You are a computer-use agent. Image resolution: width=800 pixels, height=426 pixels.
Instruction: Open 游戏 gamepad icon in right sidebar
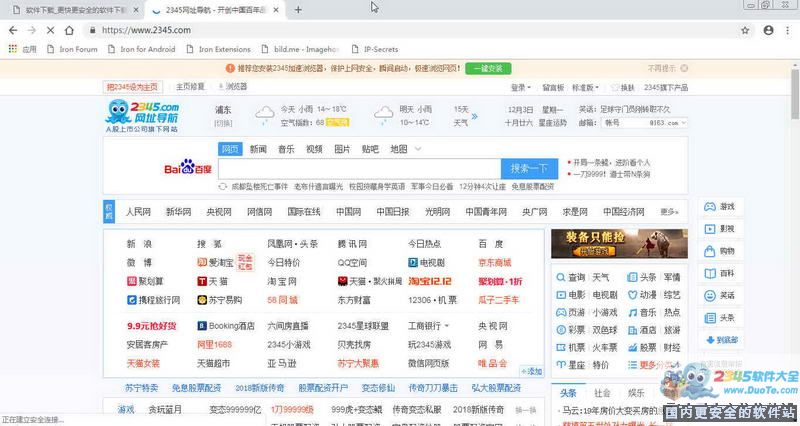click(x=710, y=207)
